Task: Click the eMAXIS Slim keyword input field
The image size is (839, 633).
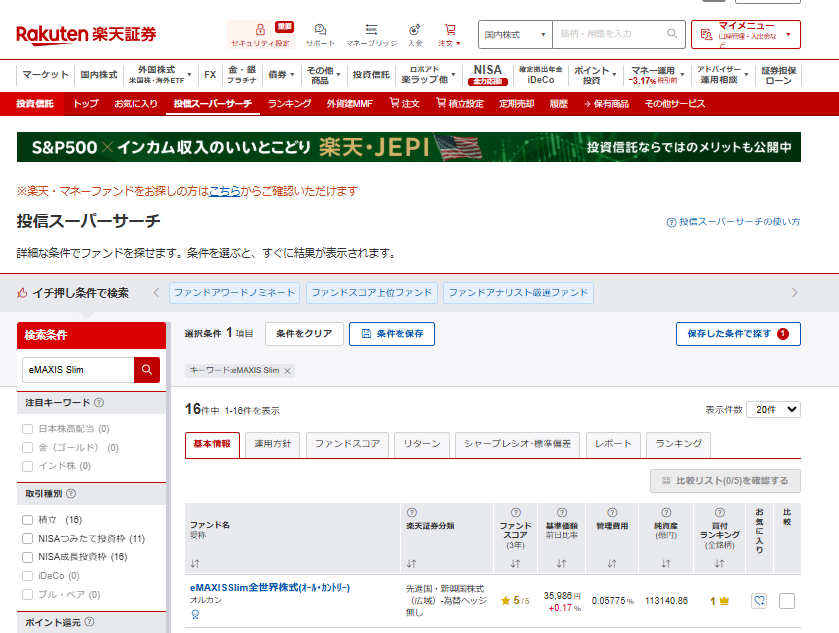Action: (x=78, y=370)
